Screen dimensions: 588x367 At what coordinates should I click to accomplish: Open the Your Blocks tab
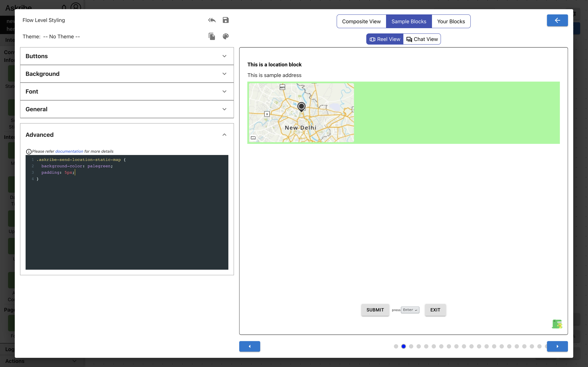click(x=451, y=21)
